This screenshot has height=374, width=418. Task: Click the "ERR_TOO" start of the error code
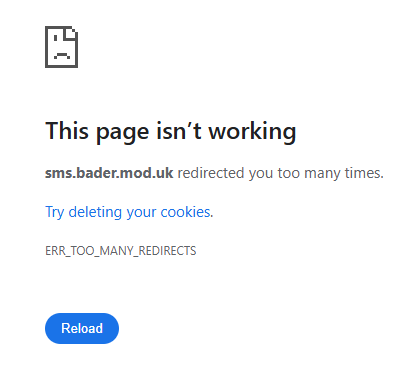[x=69, y=251]
